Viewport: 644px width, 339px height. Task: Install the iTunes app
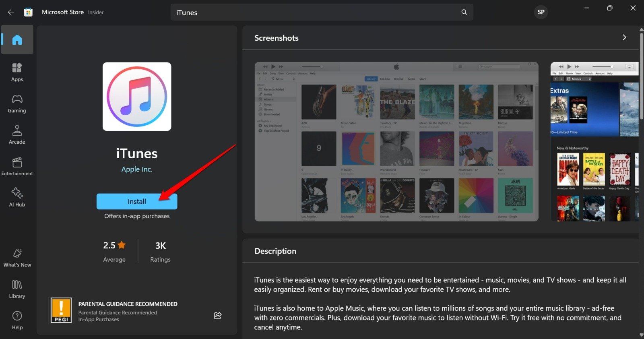[x=137, y=201]
